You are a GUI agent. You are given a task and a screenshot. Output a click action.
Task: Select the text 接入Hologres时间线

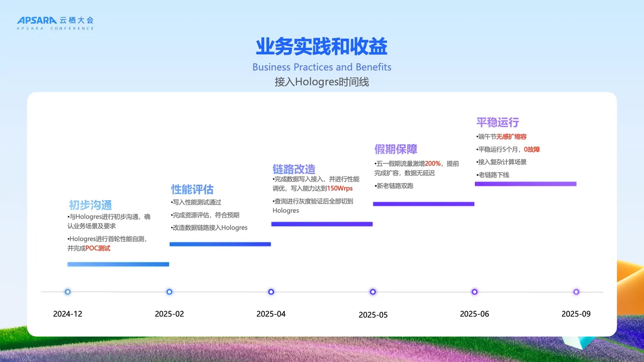322,82
